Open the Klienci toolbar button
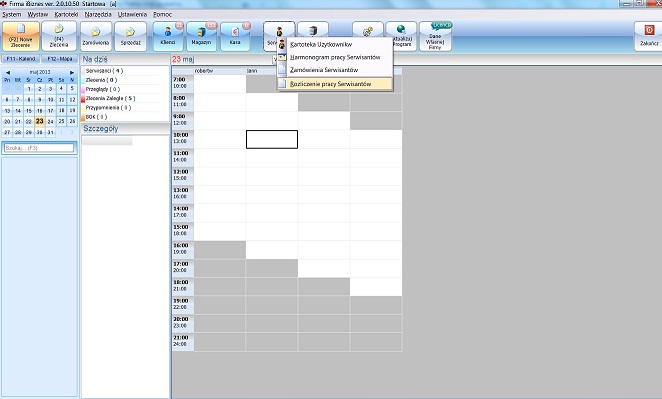The width and height of the screenshot is (662, 399). [168, 36]
